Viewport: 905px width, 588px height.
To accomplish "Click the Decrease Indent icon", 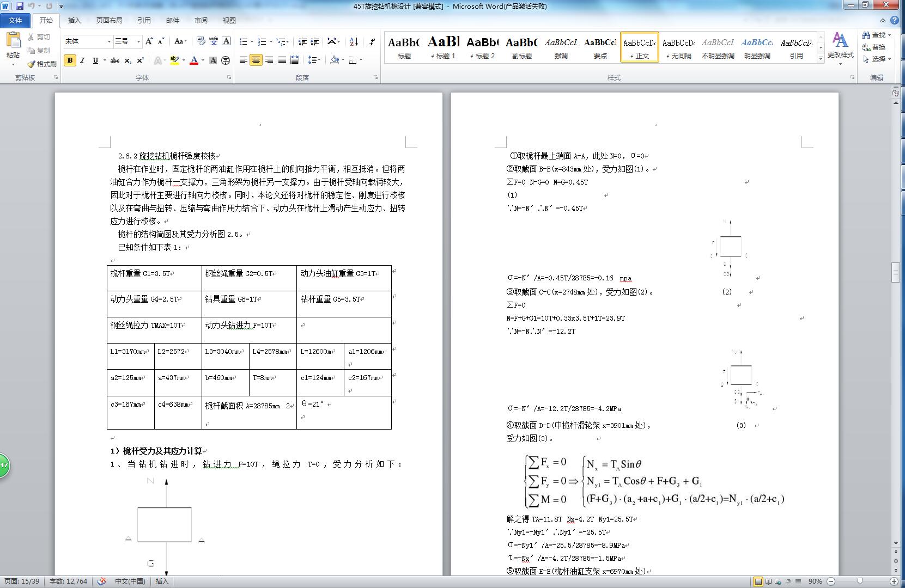I will (302, 41).
